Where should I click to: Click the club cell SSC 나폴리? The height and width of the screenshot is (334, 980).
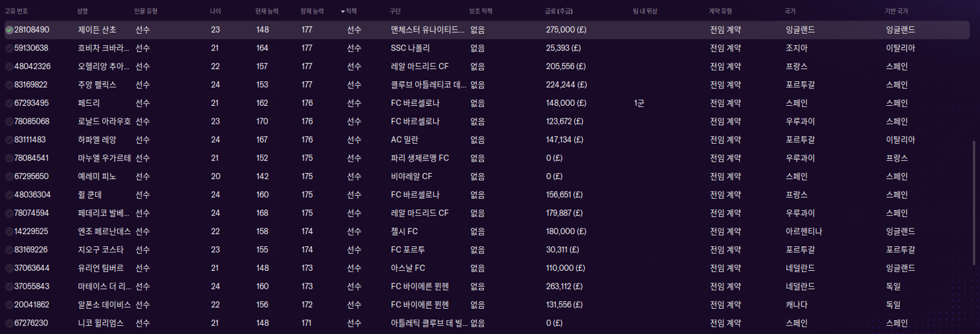410,48
